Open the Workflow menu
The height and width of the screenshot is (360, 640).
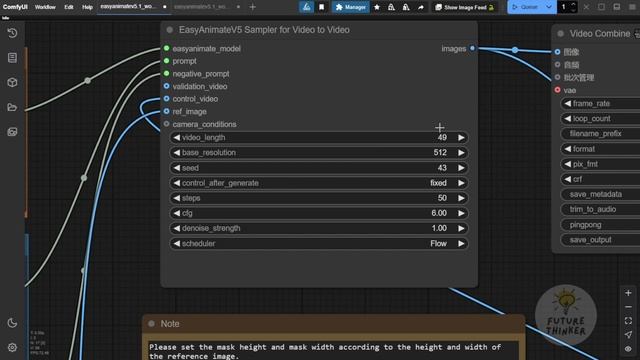click(45, 7)
